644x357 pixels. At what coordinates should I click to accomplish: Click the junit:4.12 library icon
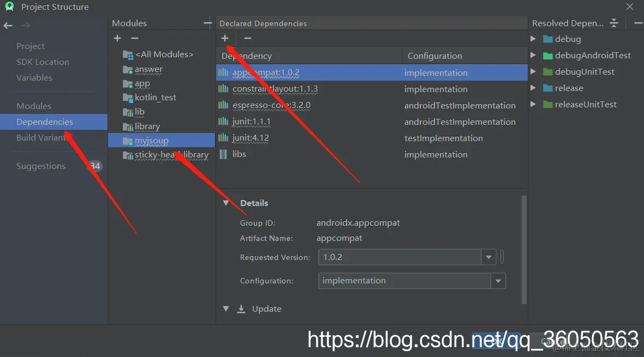tap(223, 138)
